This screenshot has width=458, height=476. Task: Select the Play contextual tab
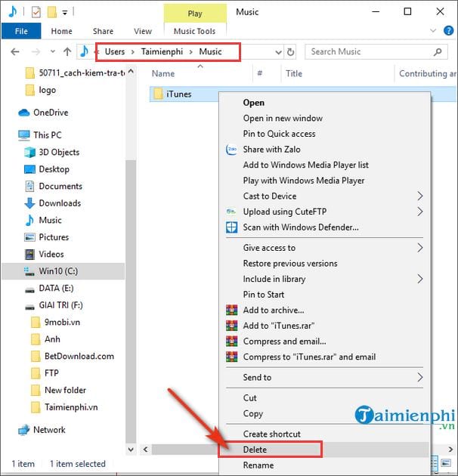(x=195, y=14)
